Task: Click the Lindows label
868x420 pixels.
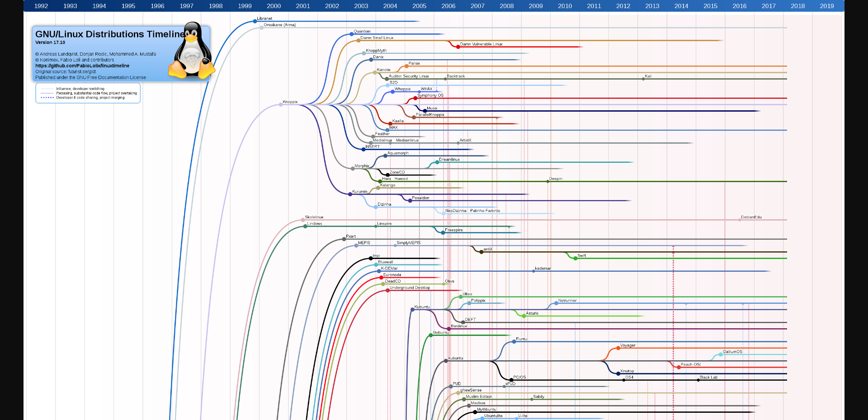Action: pos(315,223)
